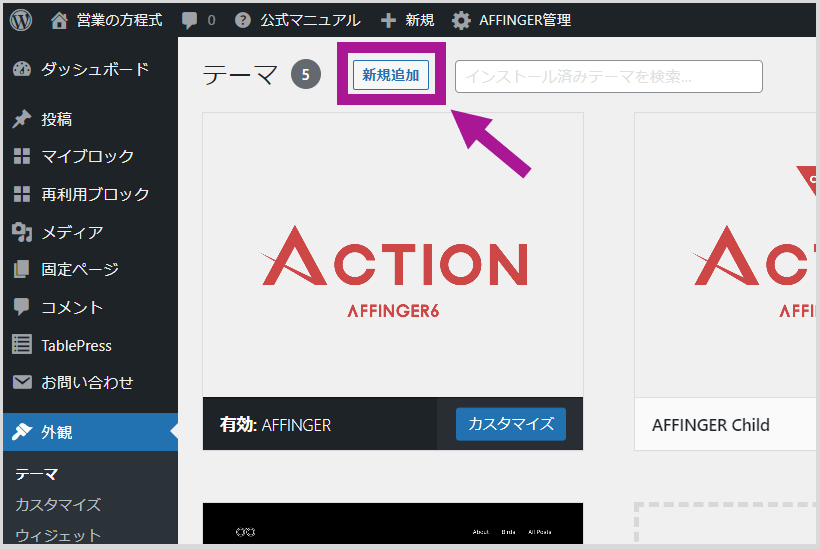Focus the installed themes search field
The height and width of the screenshot is (549, 820).
pos(609,76)
